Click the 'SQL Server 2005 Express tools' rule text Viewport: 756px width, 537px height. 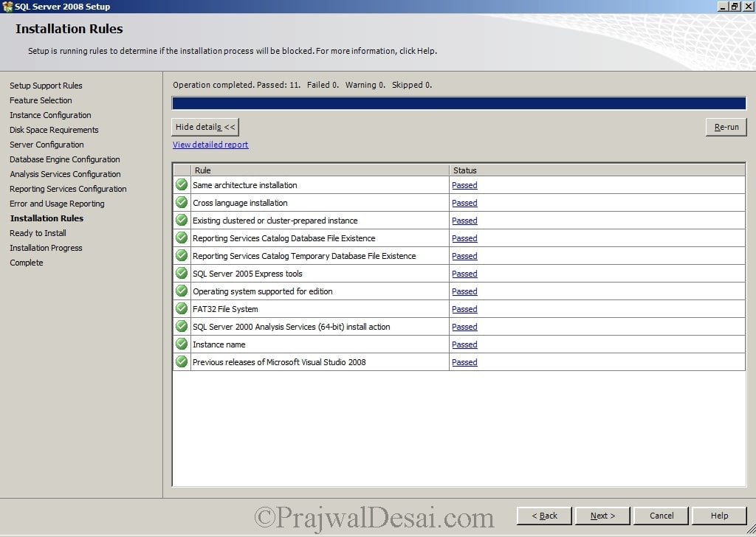(x=247, y=274)
